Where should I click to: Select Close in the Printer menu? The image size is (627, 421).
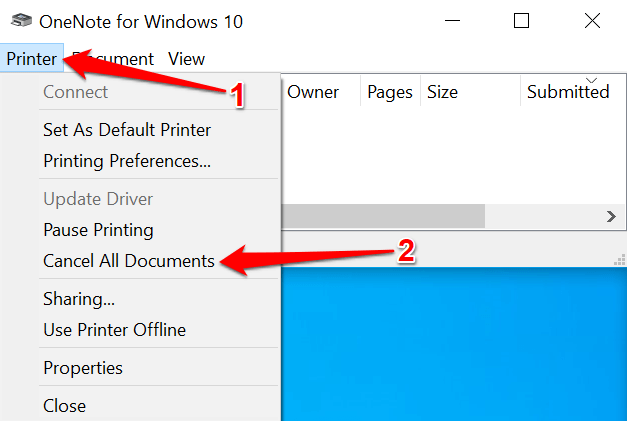click(64, 406)
